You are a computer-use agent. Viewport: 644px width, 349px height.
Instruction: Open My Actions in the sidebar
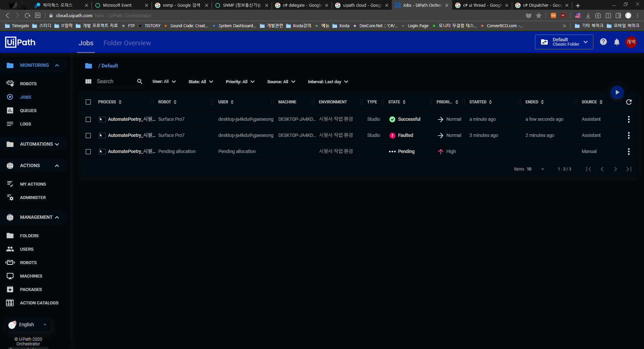(x=33, y=184)
